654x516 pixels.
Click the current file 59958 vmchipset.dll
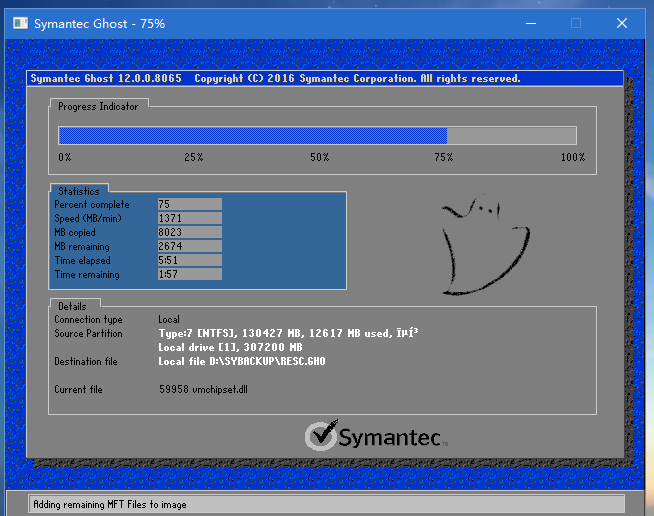click(x=203, y=390)
